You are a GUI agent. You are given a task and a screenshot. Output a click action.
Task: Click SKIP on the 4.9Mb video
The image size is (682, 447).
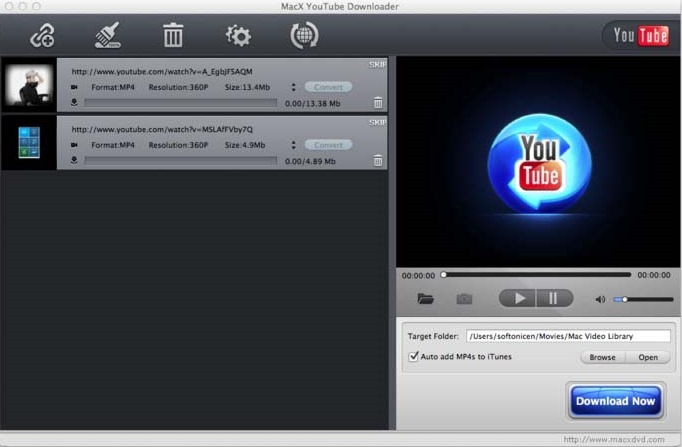pos(377,123)
